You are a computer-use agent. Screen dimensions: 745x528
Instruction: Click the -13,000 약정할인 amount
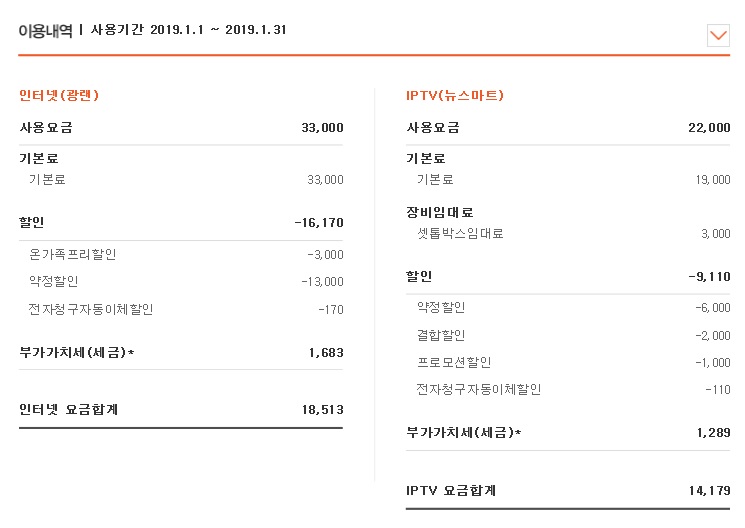[x=322, y=282]
